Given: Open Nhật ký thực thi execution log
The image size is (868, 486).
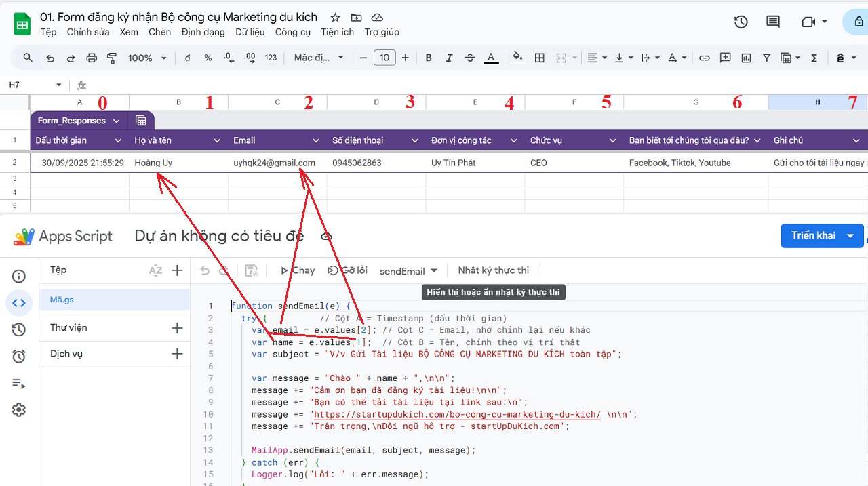Looking at the screenshot, I should [493, 270].
